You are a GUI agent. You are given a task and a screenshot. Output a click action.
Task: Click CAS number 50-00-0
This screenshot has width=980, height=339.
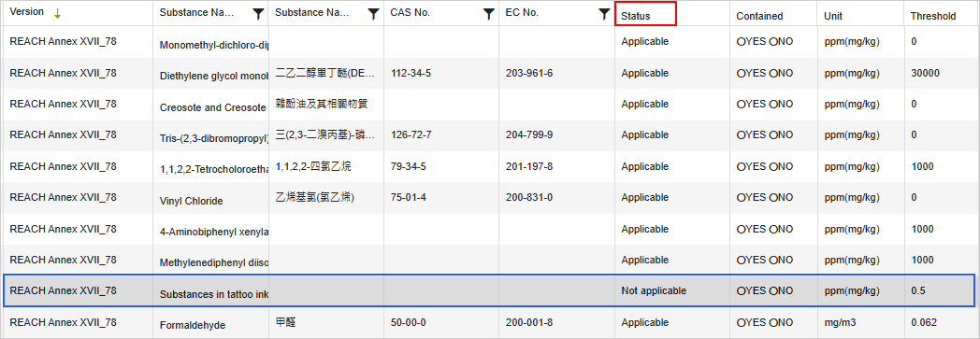408,323
